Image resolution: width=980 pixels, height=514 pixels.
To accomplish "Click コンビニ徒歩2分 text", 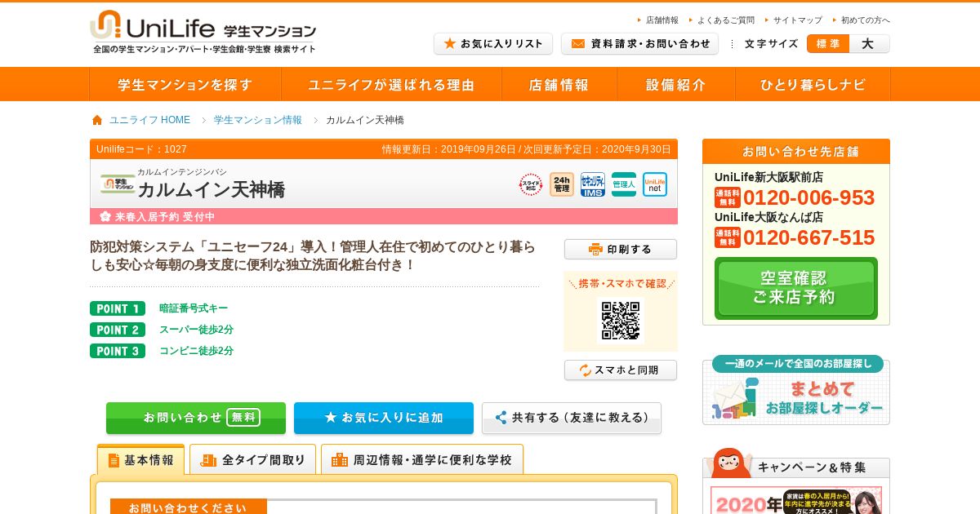I will pos(196,351).
